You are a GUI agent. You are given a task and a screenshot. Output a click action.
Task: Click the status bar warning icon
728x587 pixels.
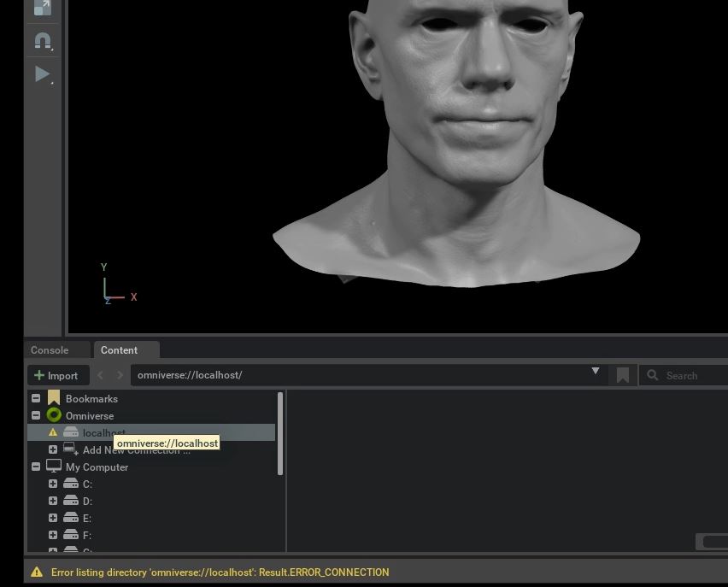(37, 572)
